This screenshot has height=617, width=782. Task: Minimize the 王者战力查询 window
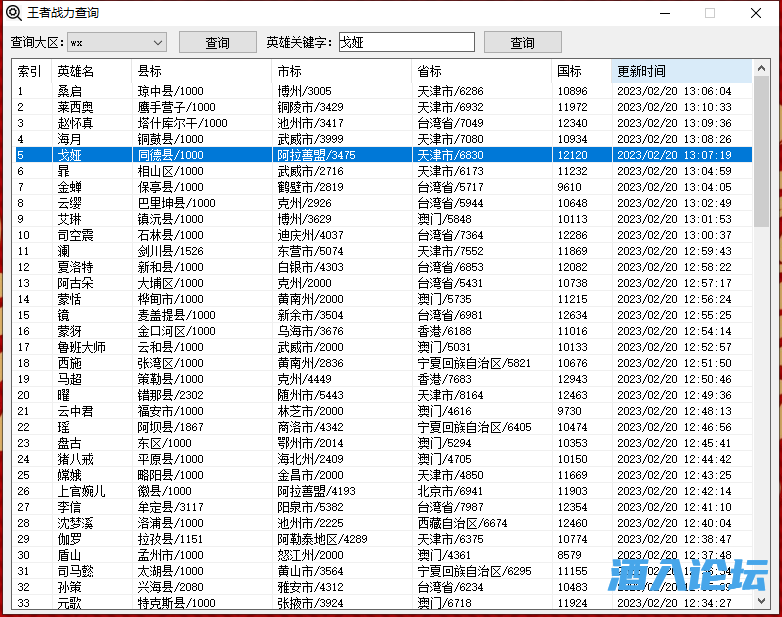pyautogui.click(x=663, y=13)
